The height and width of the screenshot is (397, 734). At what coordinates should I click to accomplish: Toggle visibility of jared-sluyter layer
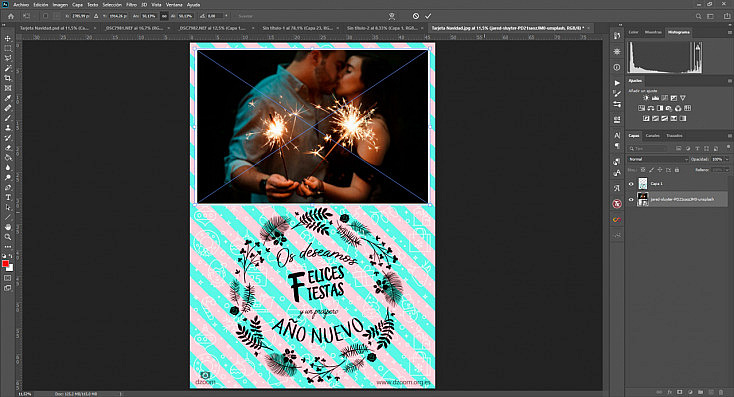[631, 199]
